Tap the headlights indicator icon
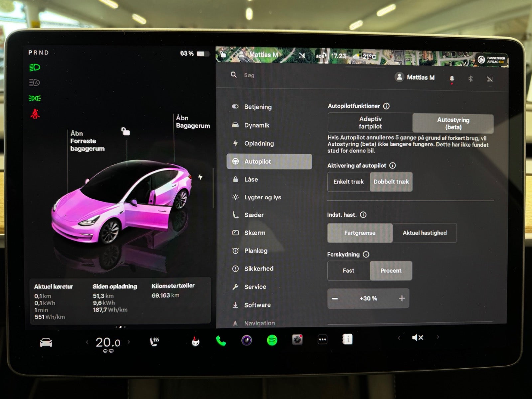Viewport: 532px width, 399px height. [35, 67]
